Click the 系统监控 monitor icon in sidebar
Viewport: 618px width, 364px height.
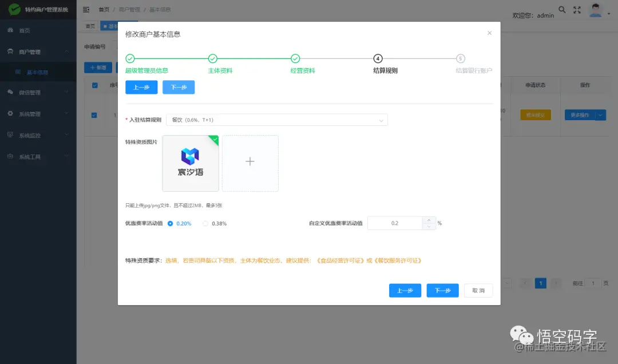click(x=10, y=135)
